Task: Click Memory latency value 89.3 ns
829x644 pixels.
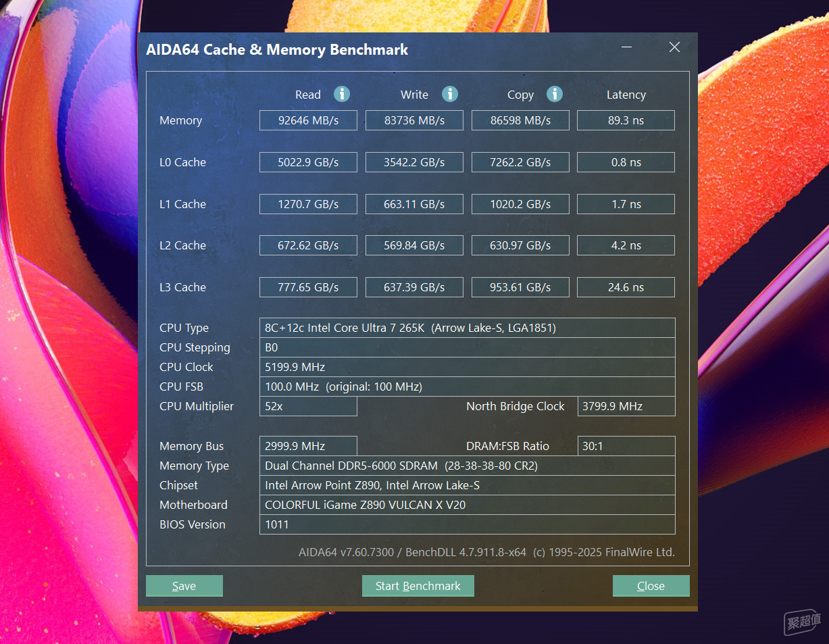Action: pyautogui.click(x=626, y=120)
